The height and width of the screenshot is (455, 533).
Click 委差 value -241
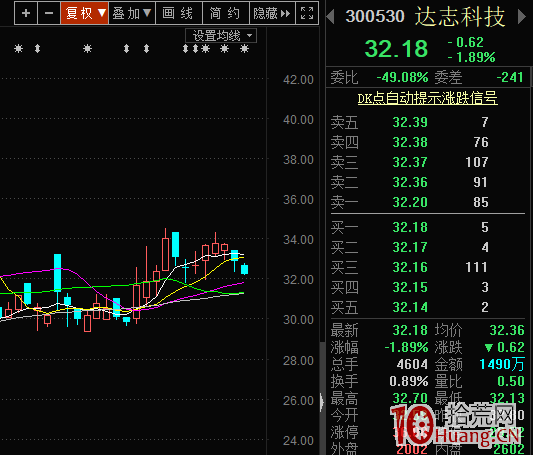(x=510, y=77)
